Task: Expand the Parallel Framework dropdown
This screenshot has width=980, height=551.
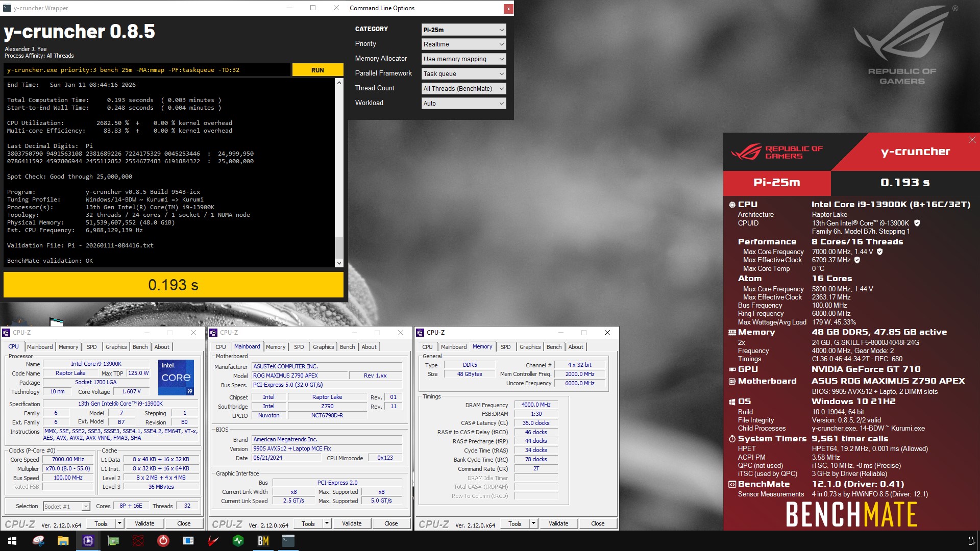Action: click(x=463, y=74)
